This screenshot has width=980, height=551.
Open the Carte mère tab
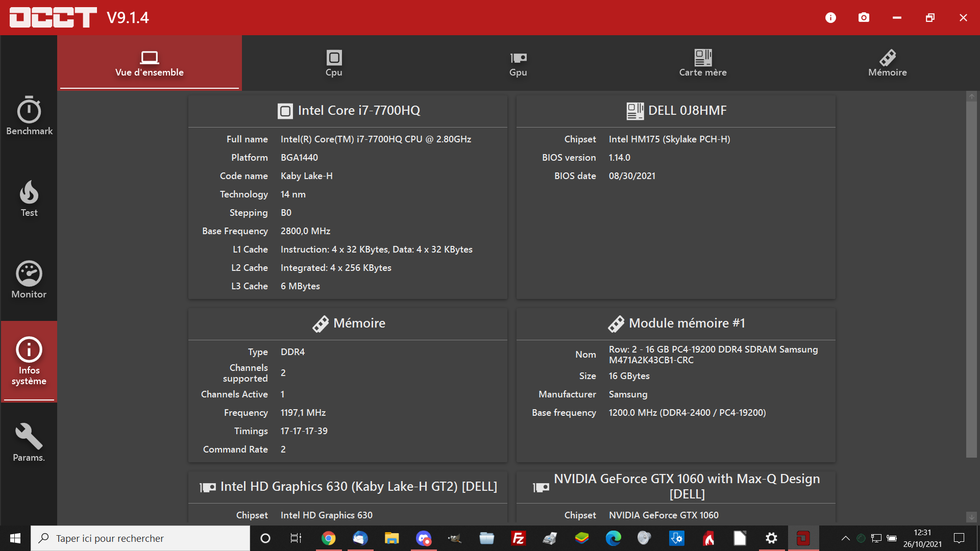[x=703, y=63]
